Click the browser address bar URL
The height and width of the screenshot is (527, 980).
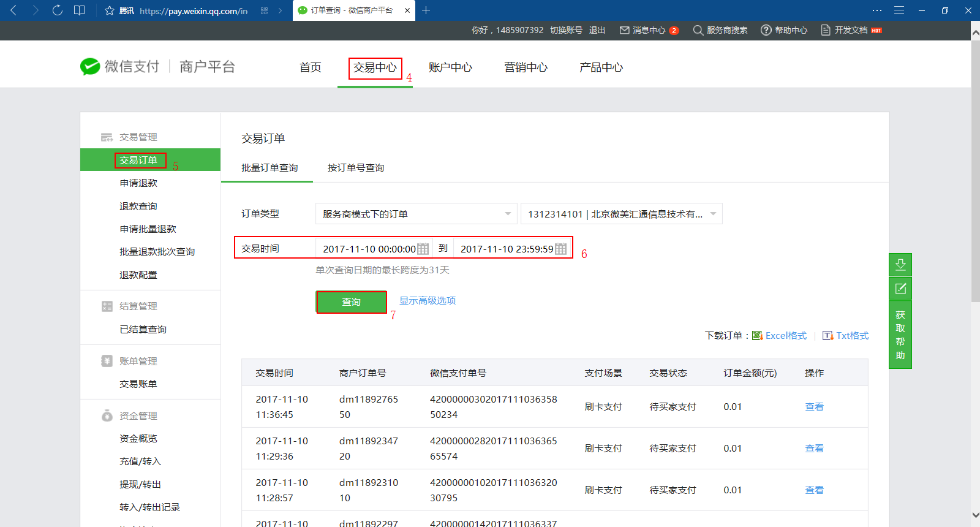(x=194, y=11)
